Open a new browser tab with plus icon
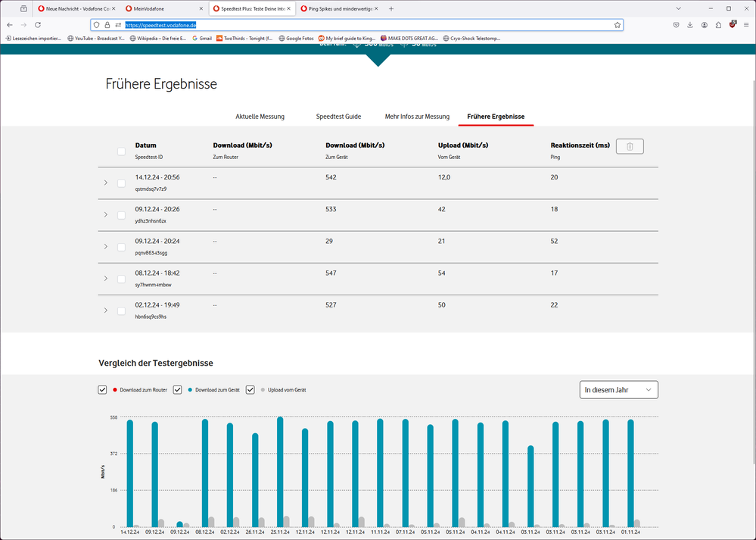 tap(391, 8)
